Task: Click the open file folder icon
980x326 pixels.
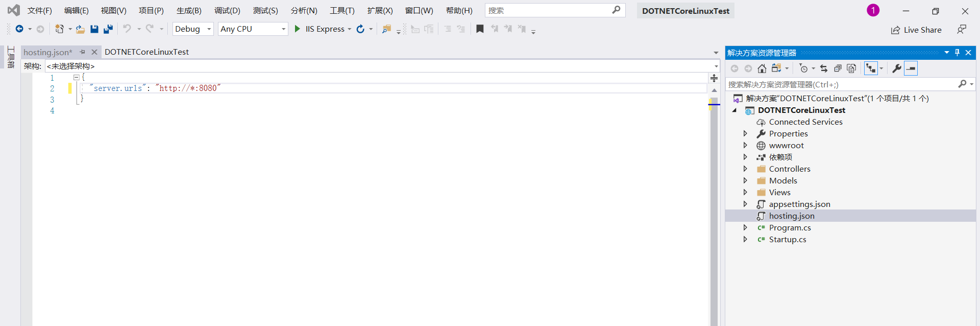Action: (80, 29)
